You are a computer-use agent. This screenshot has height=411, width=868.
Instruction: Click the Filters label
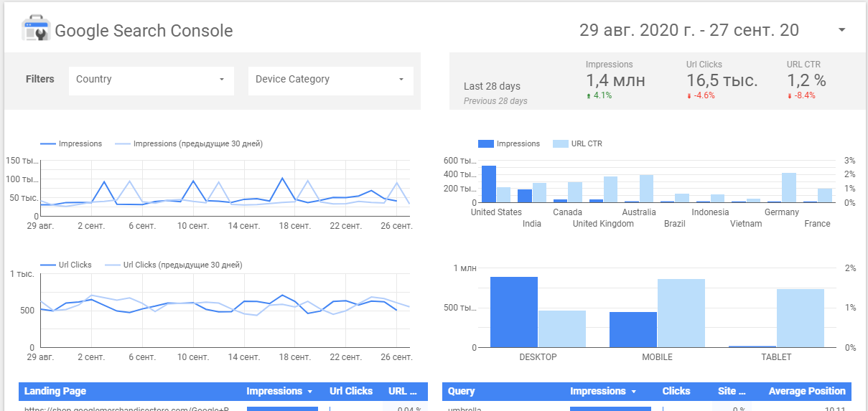coord(39,79)
